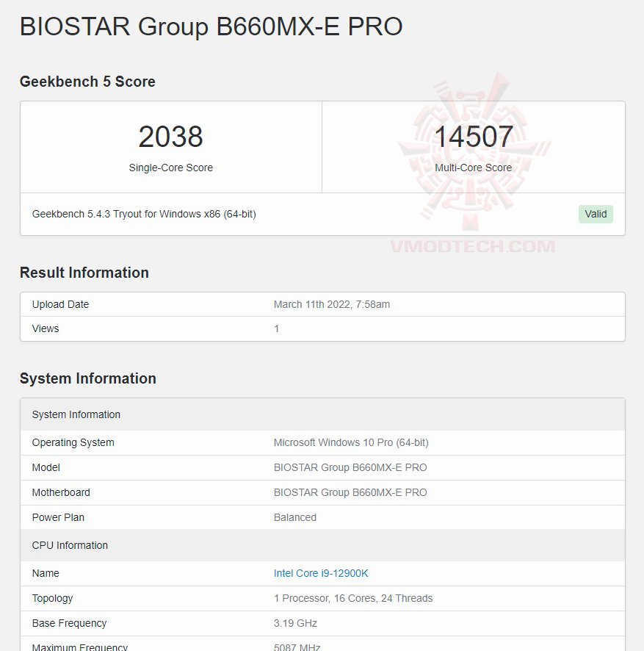644x651 pixels.
Task: Click the Geekbench 5 Score heading
Action: [x=87, y=82]
